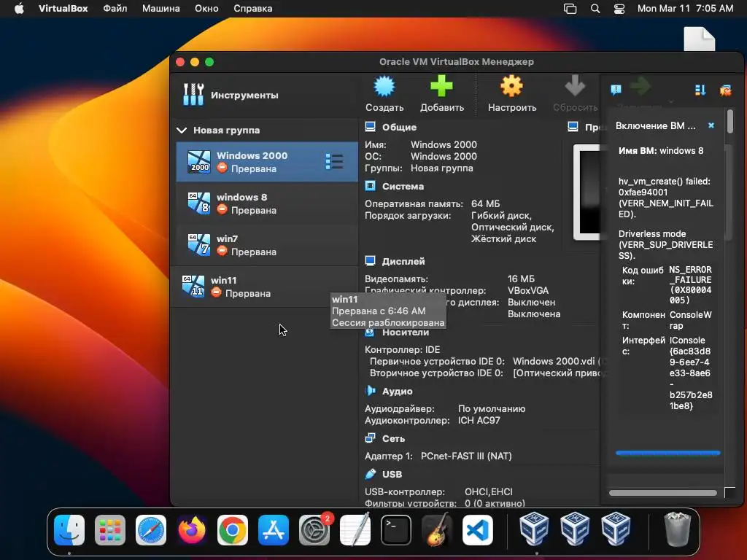Click the Сеть network icon
747x560 pixels.
click(370, 438)
